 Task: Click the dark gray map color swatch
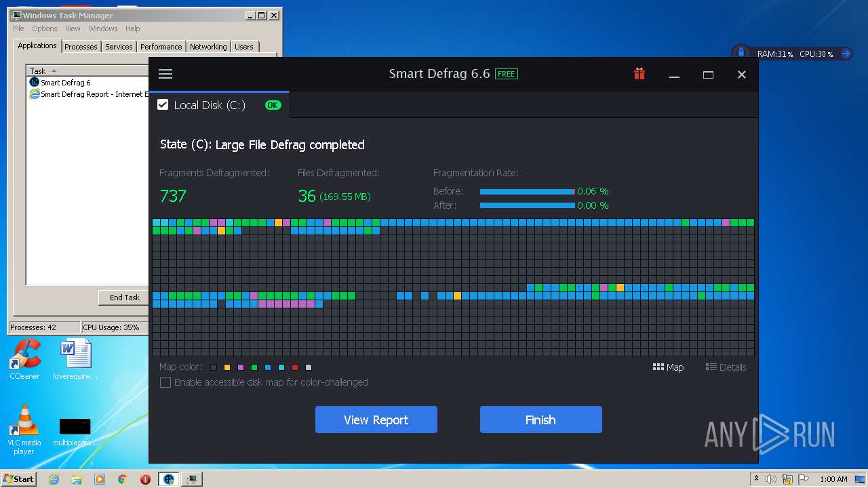(214, 367)
